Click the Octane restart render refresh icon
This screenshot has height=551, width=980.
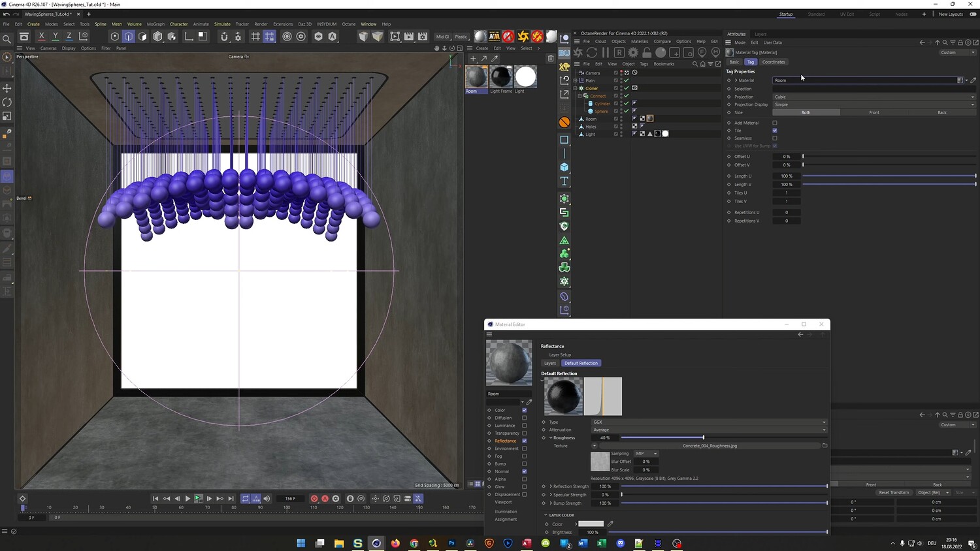pos(592,52)
